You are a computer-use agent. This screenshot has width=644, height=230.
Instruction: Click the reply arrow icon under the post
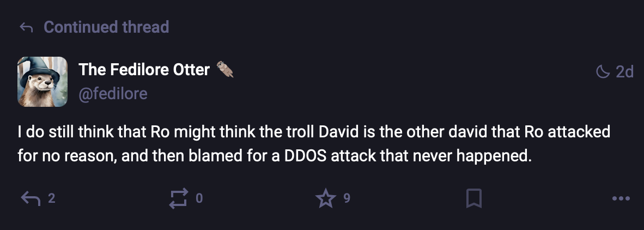click(31, 199)
